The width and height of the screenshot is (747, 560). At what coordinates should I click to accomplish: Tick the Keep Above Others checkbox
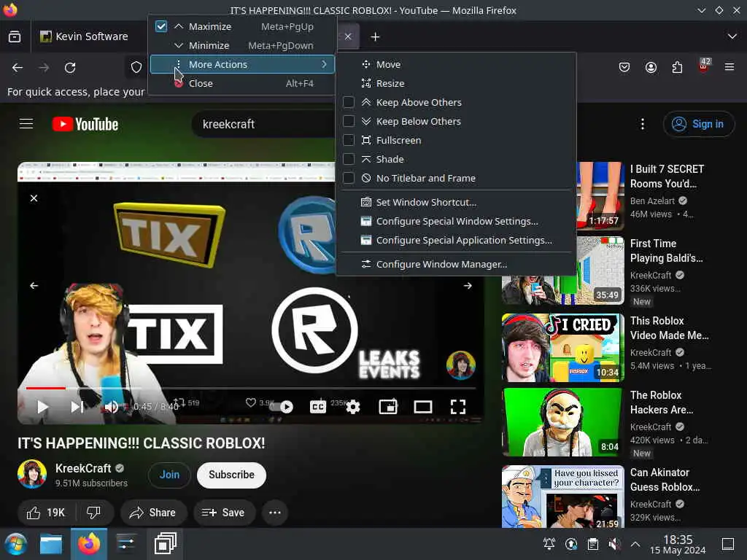pyautogui.click(x=349, y=102)
